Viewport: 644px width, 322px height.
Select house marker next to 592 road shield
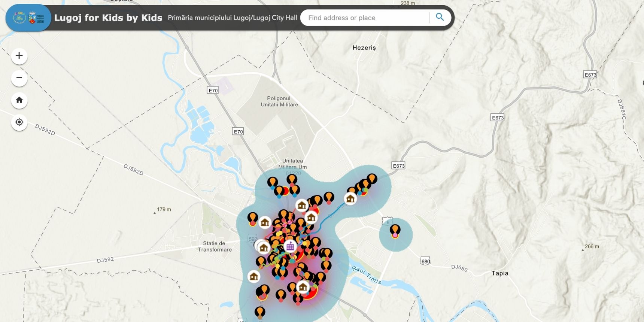point(264,247)
